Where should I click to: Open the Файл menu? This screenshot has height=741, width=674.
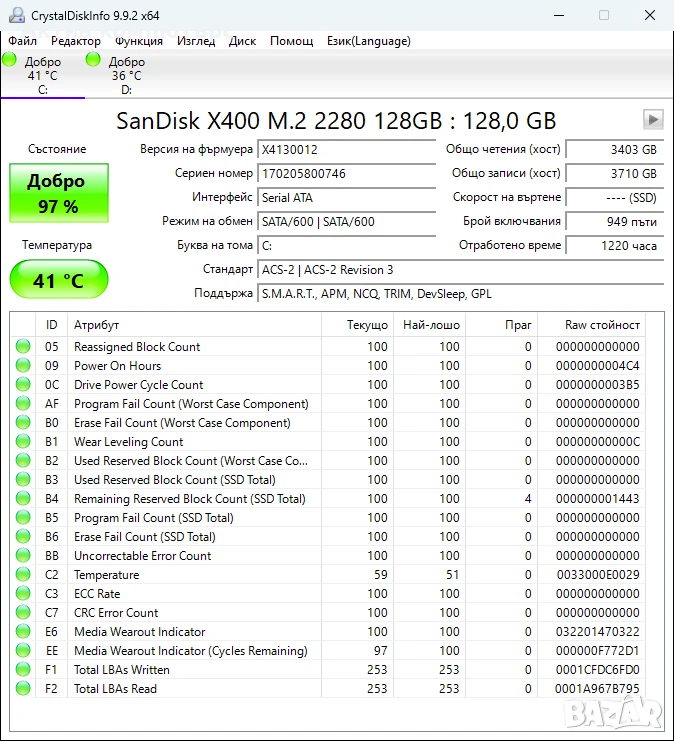pyautogui.click(x=22, y=41)
